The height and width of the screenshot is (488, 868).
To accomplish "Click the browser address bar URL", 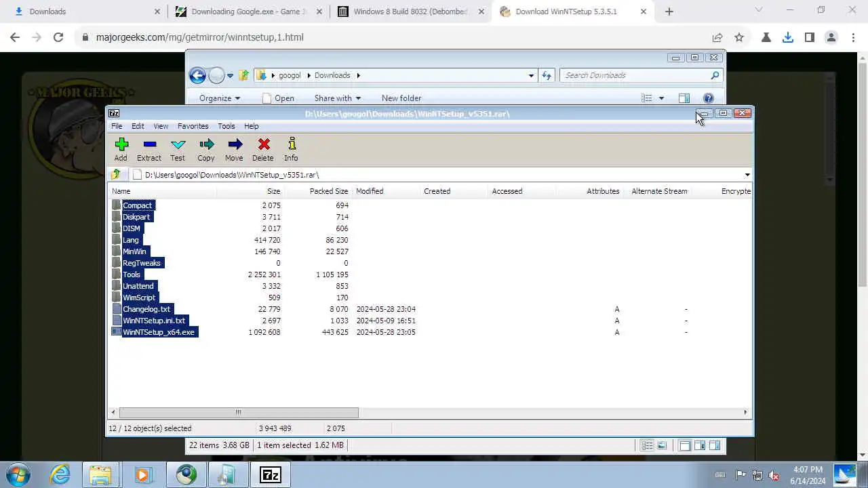I will pyautogui.click(x=199, y=37).
